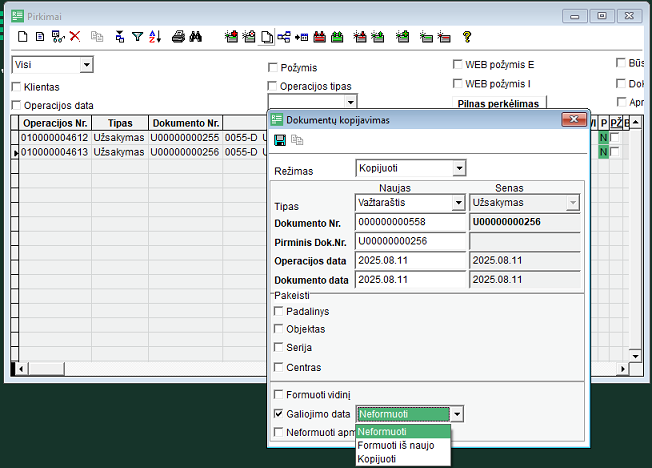Click the last red flat basket icon before help
This screenshot has height=468, width=652.
[444, 37]
